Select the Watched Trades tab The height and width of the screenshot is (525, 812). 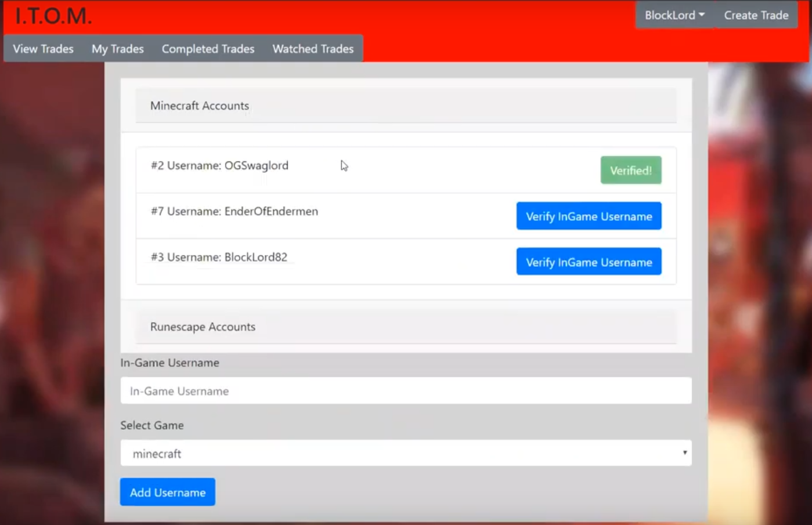313,49
